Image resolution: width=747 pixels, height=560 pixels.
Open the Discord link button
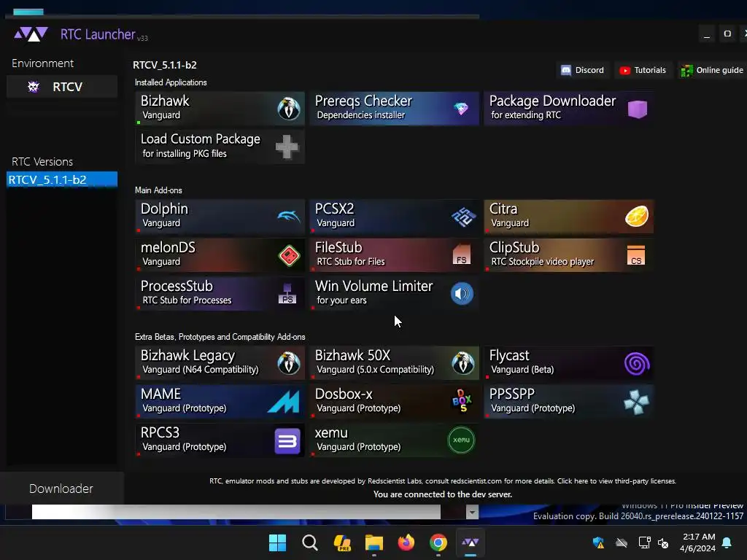tap(583, 71)
